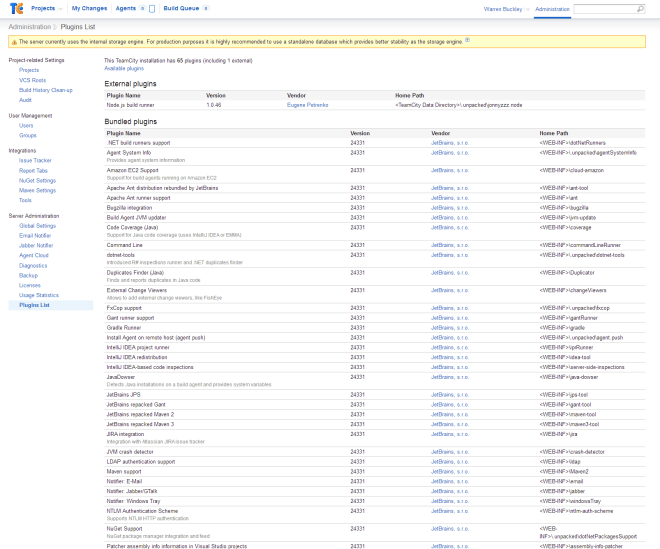Screen dimensions: 660x549
Task: Expand the Projects dropdown arrow
Action: pyautogui.click(x=60, y=9)
